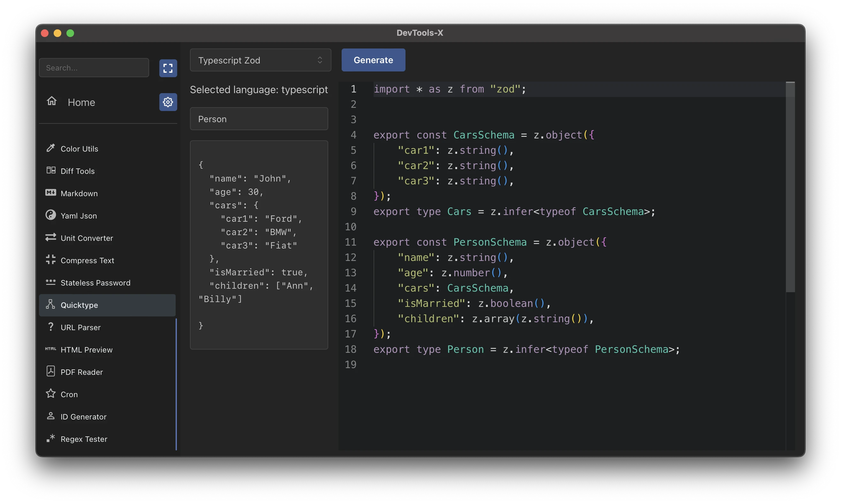Click the Regex Tester asterisk icon
Screen dimensions: 841x504
coord(51,439)
